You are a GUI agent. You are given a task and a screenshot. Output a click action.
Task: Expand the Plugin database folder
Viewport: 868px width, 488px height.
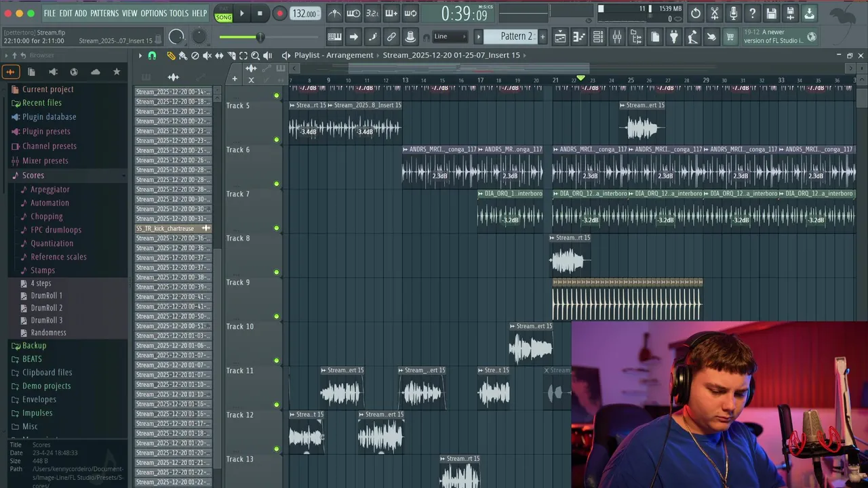49,117
